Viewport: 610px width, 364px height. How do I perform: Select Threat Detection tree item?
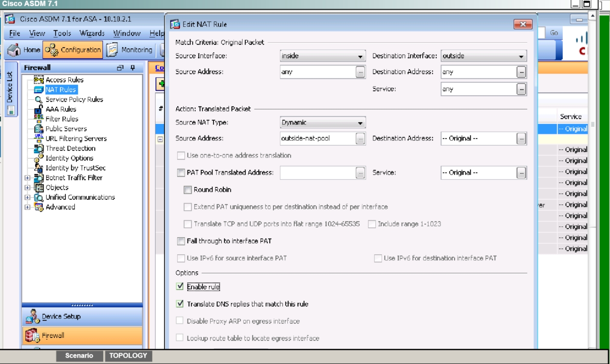pos(70,149)
